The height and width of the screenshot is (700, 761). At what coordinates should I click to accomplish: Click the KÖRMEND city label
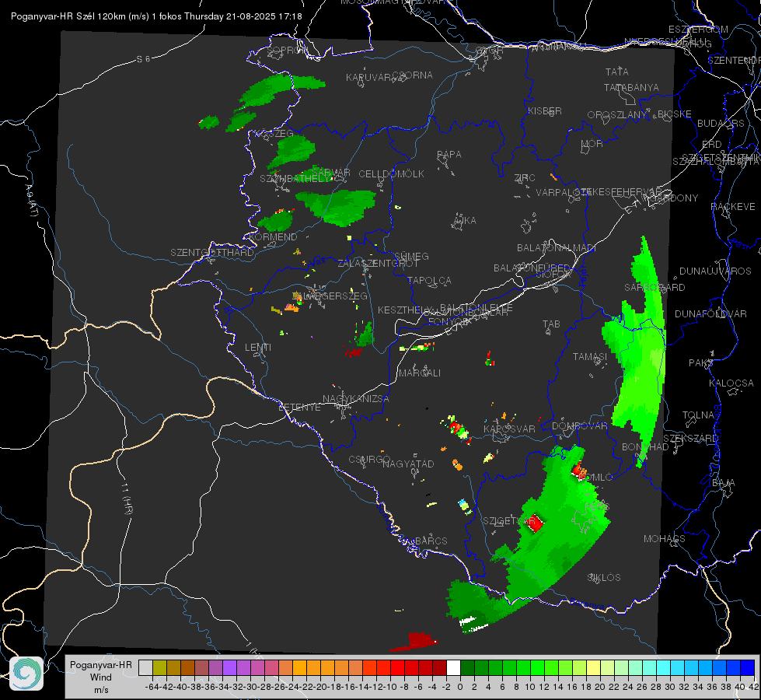point(272,237)
